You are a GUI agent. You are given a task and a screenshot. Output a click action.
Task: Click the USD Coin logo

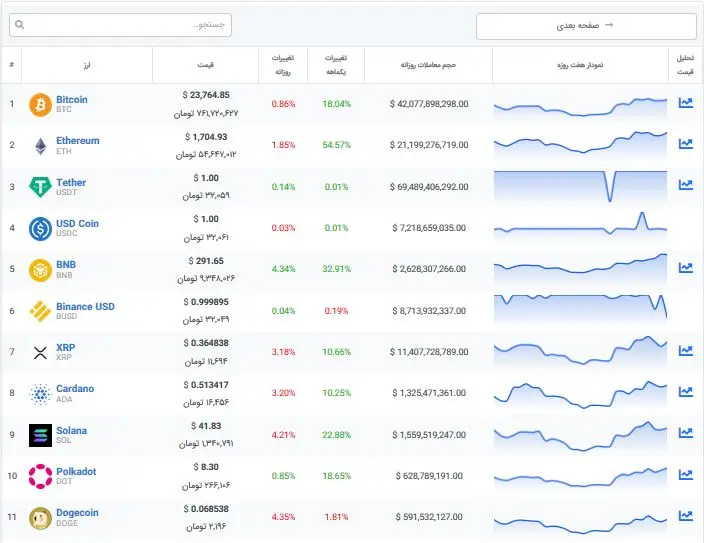(x=40, y=228)
